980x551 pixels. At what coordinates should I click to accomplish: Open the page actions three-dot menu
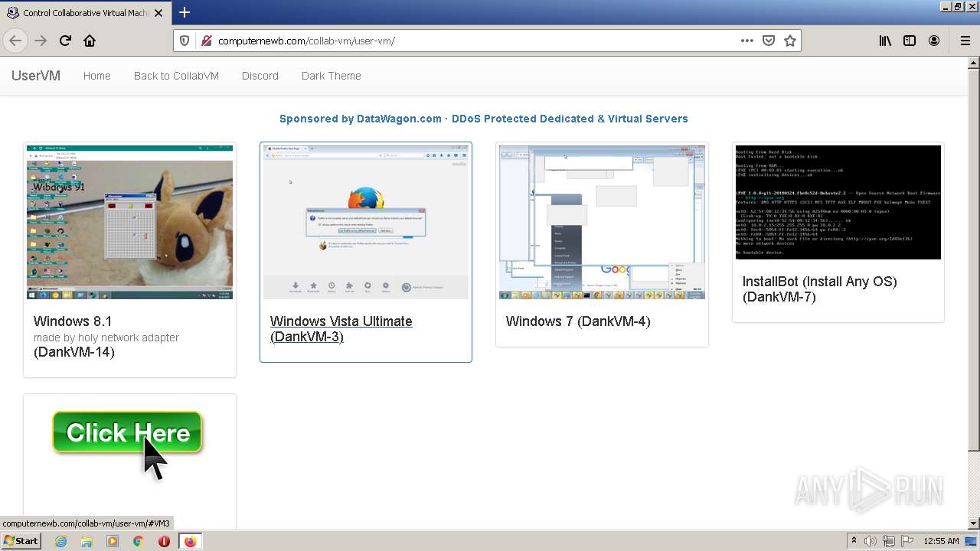click(747, 41)
